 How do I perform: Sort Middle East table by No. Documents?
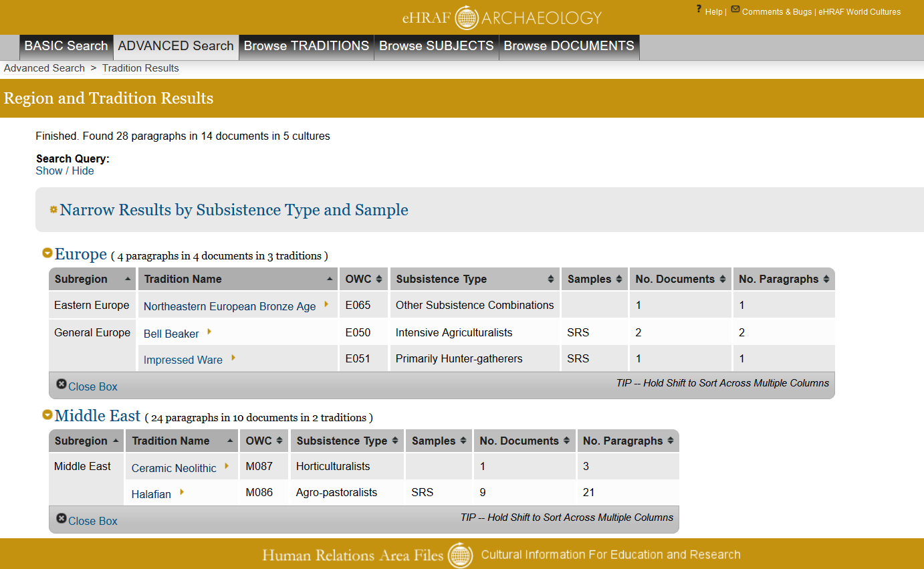[x=524, y=441]
